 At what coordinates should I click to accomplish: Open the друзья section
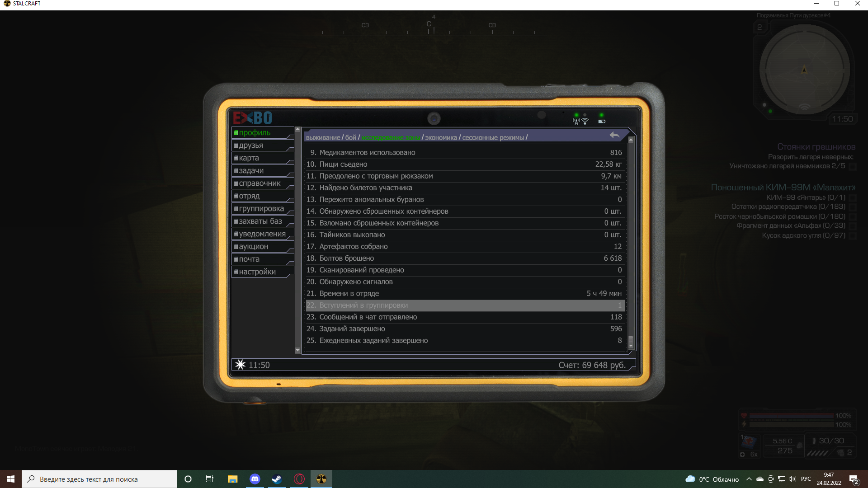pyautogui.click(x=263, y=145)
